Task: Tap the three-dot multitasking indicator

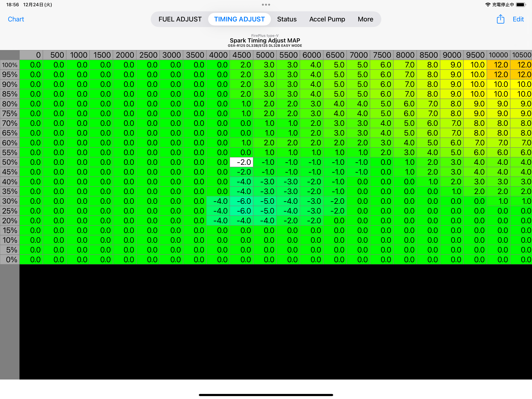Action: tap(266, 4)
